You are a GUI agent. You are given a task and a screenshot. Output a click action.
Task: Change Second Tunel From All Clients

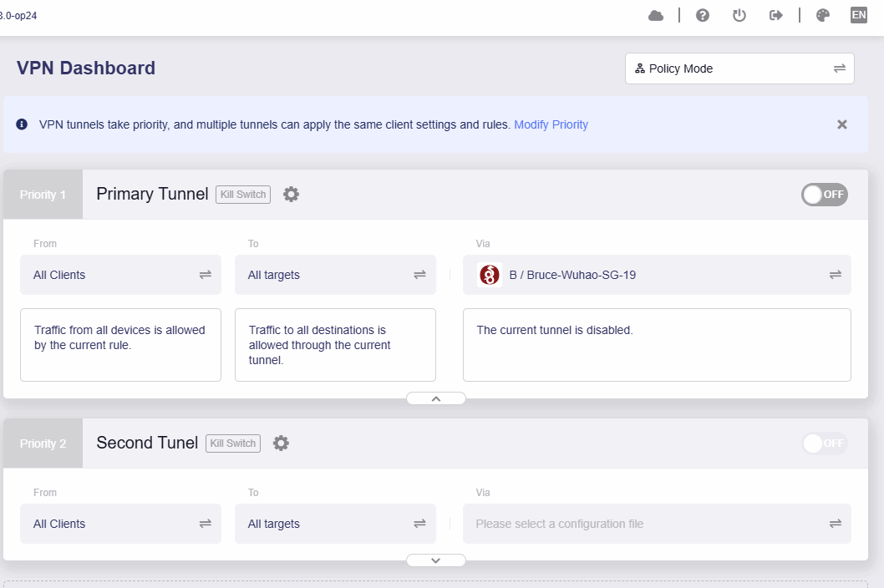120,524
